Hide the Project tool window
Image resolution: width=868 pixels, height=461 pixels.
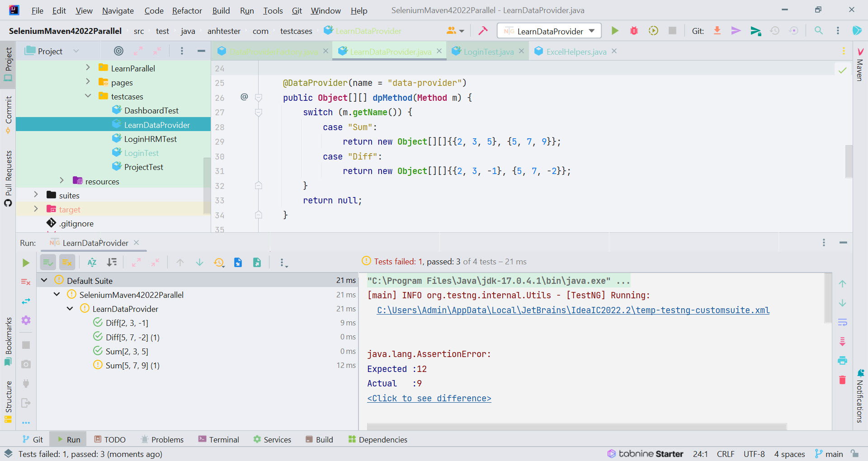click(201, 51)
